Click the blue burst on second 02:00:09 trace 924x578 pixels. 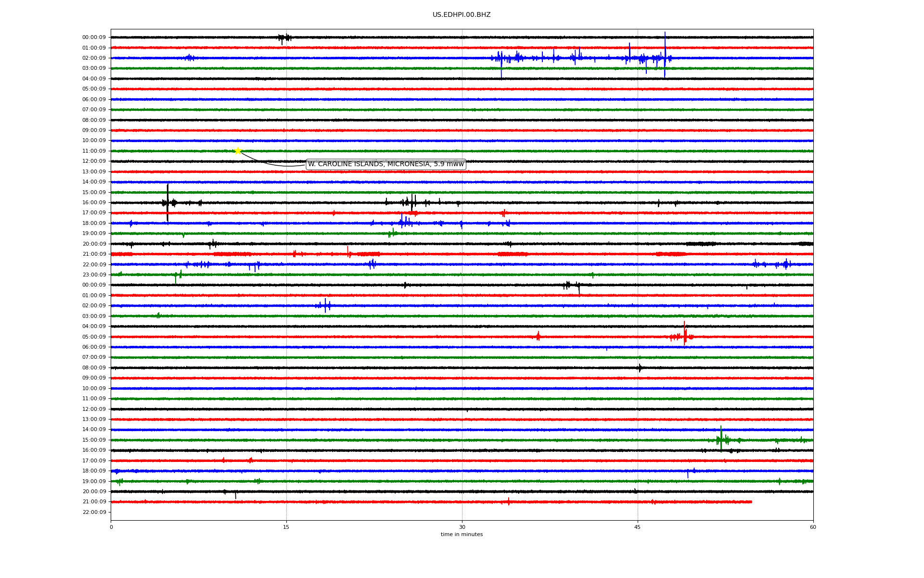click(x=325, y=305)
